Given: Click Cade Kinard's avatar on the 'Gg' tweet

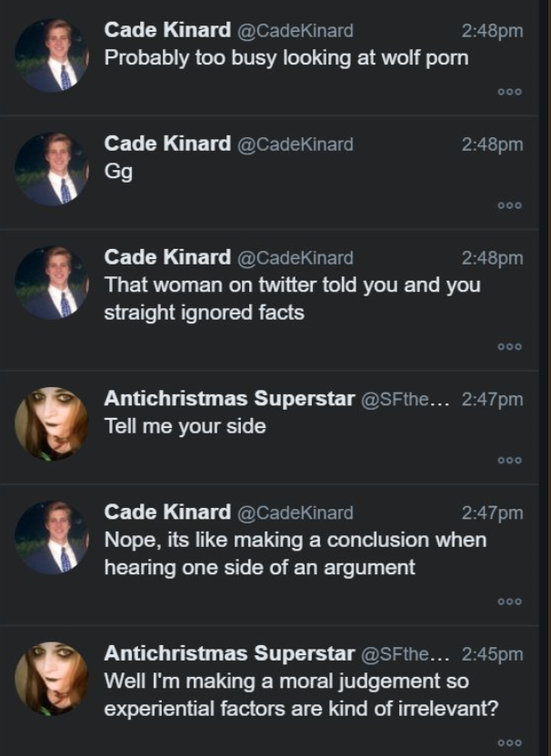Looking at the screenshot, I should (52, 169).
